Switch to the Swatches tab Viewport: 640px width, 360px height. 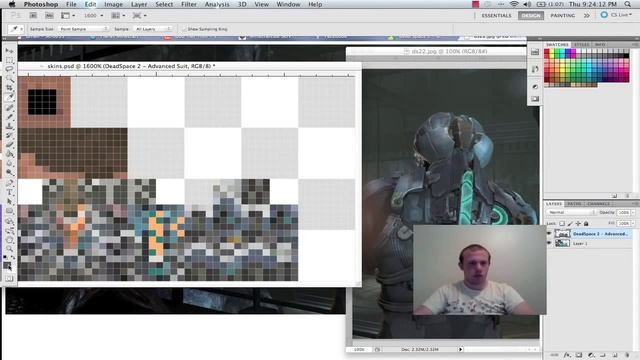pos(557,44)
